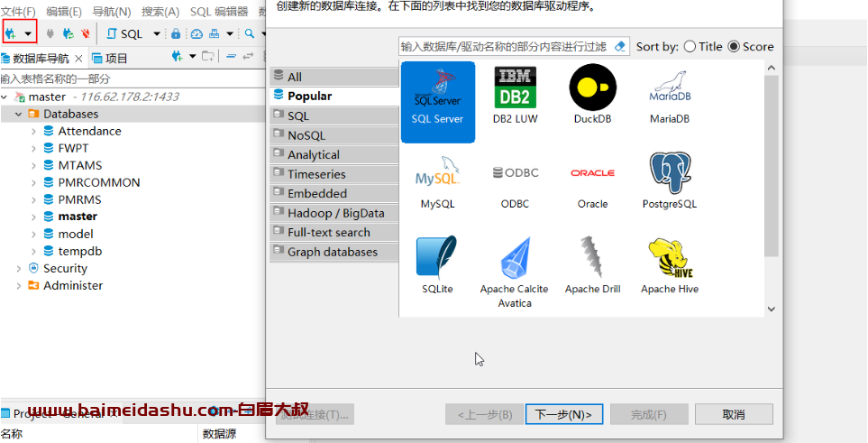Click the driver name filter field

(505, 46)
